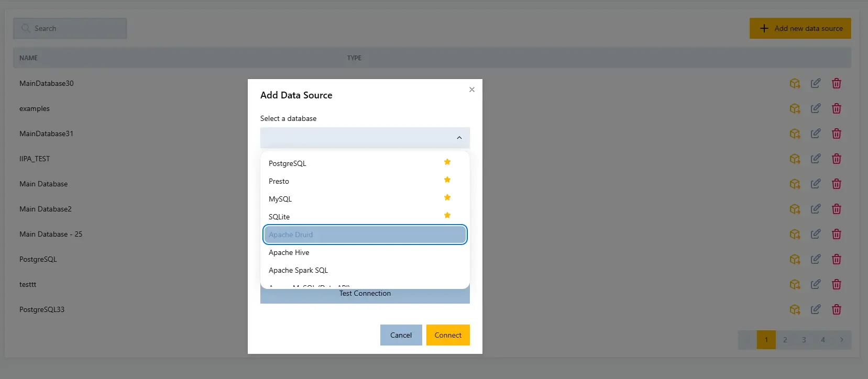Screen dimensions: 868x379
Task: Click the star next to Presto option
Action: (x=447, y=180)
